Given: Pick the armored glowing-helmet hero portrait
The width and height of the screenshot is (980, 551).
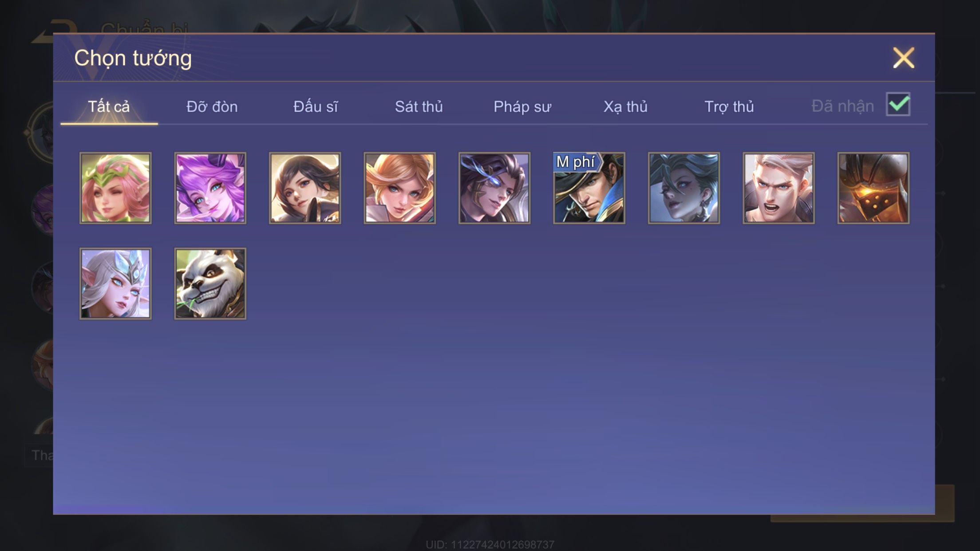Looking at the screenshot, I should [x=873, y=188].
